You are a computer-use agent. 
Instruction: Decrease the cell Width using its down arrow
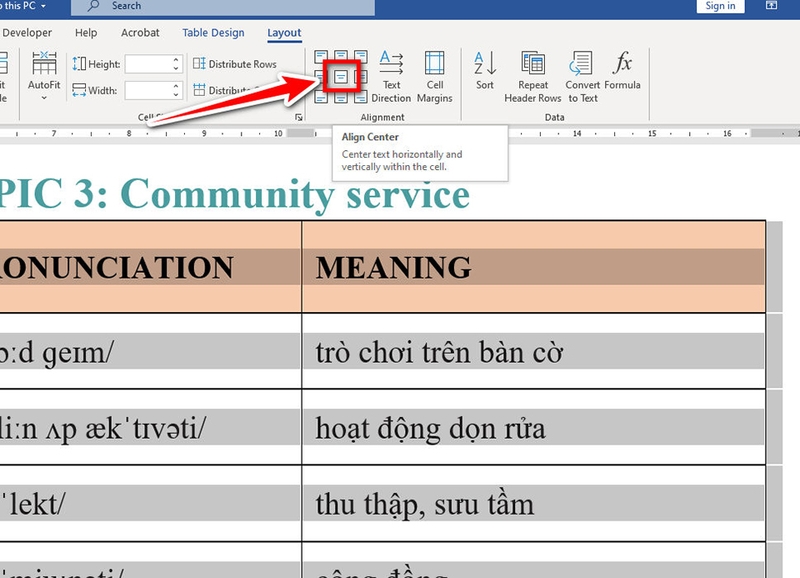[x=174, y=92]
